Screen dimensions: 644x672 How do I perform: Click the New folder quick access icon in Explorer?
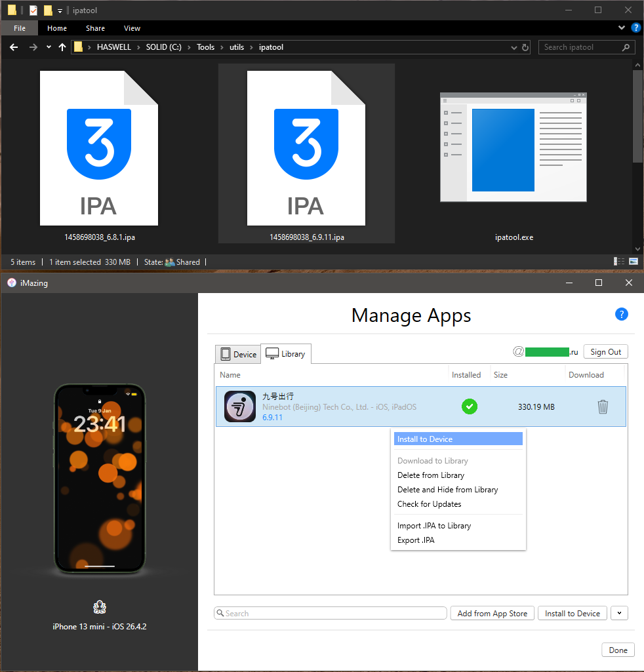(48, 10)
